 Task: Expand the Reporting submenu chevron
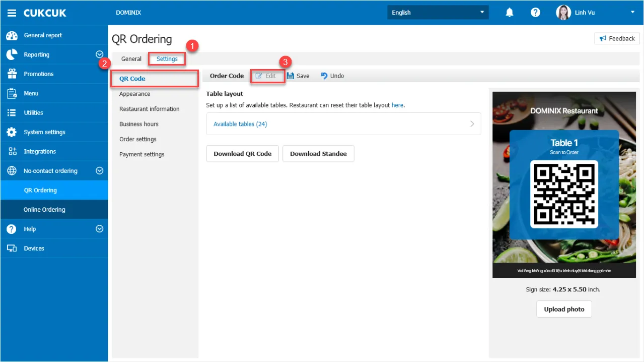[x=99, y=54]
